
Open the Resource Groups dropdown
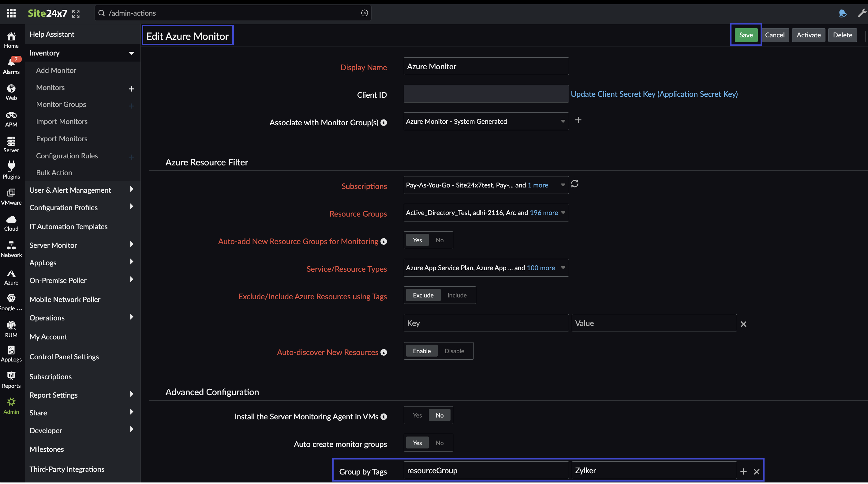[486, 213]
